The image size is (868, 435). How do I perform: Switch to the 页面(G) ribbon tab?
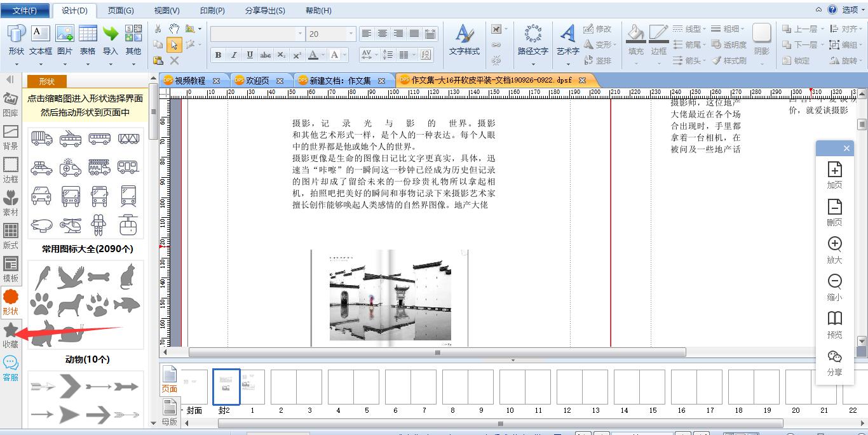(121, 10)
